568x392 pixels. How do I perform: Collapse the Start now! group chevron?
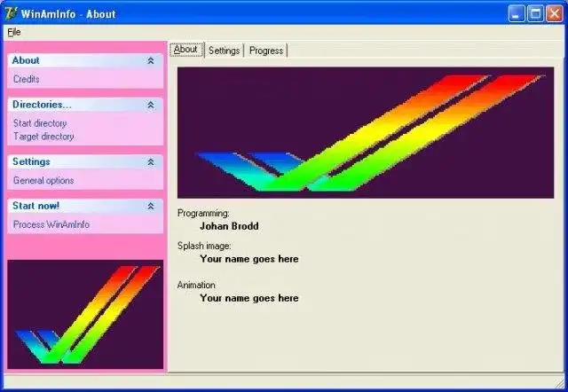click(x=151, y=206)
